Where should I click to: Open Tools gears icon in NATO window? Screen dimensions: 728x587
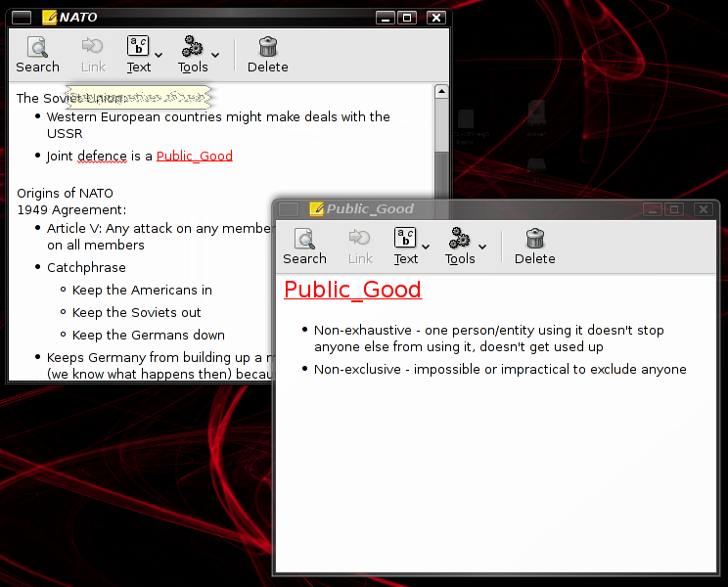tap(192, 46)
